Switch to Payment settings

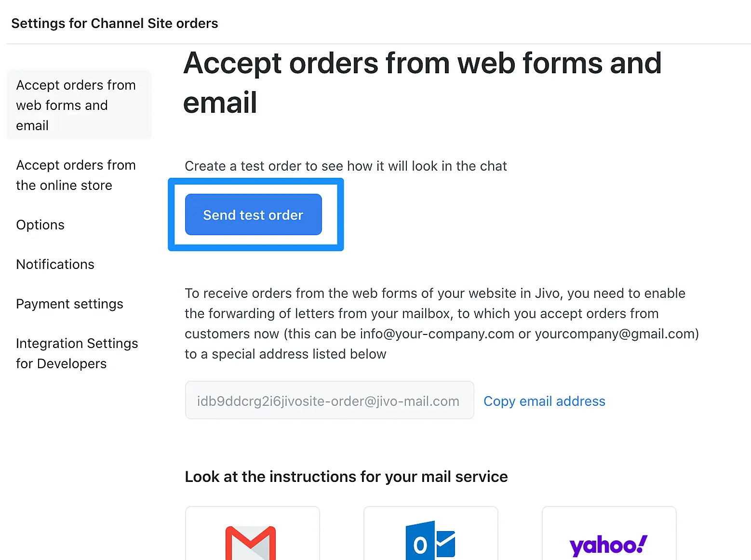[x=70, y=304]
